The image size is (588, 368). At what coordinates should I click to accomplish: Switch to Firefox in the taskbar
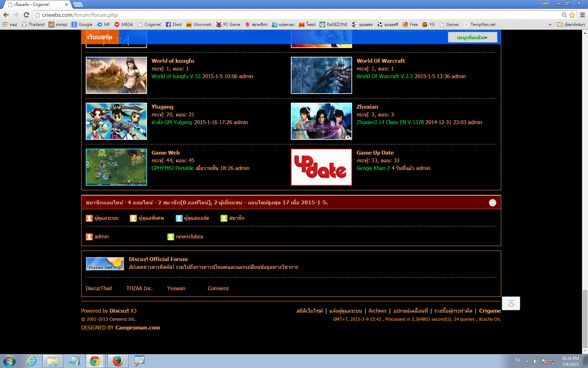pyautogui.click(x=118, y=361)
